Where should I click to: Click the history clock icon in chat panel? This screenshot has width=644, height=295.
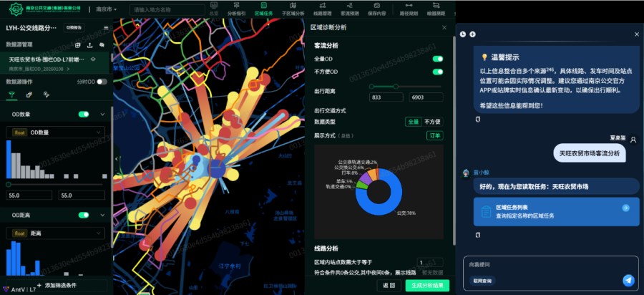(x=463, y=34)
